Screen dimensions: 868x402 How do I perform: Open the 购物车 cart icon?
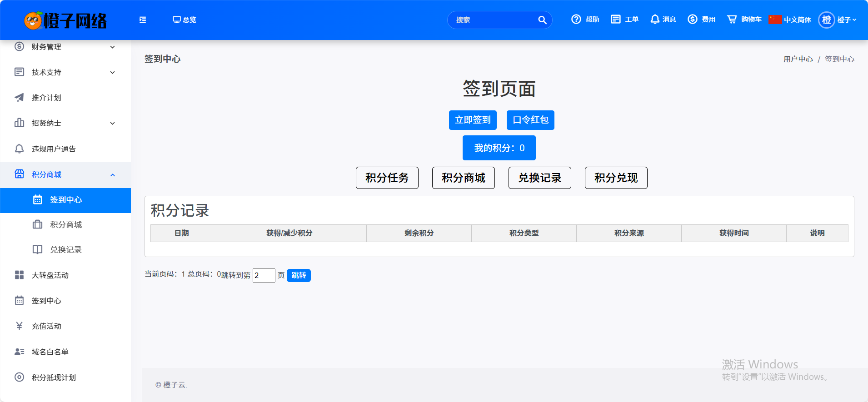pyautogui.click(x=732, y=19)
